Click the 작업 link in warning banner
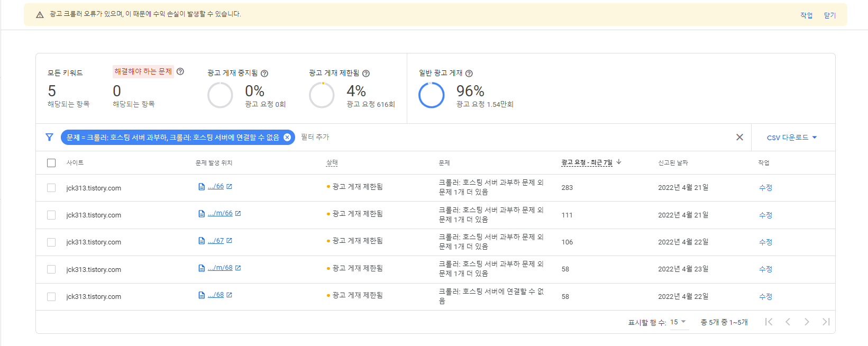 pos(806,15)
